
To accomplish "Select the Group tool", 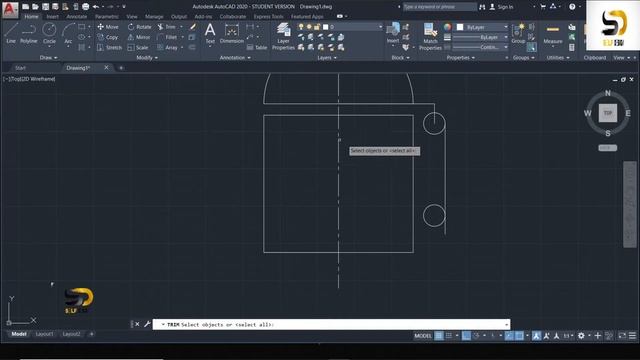I will (518, 33).
